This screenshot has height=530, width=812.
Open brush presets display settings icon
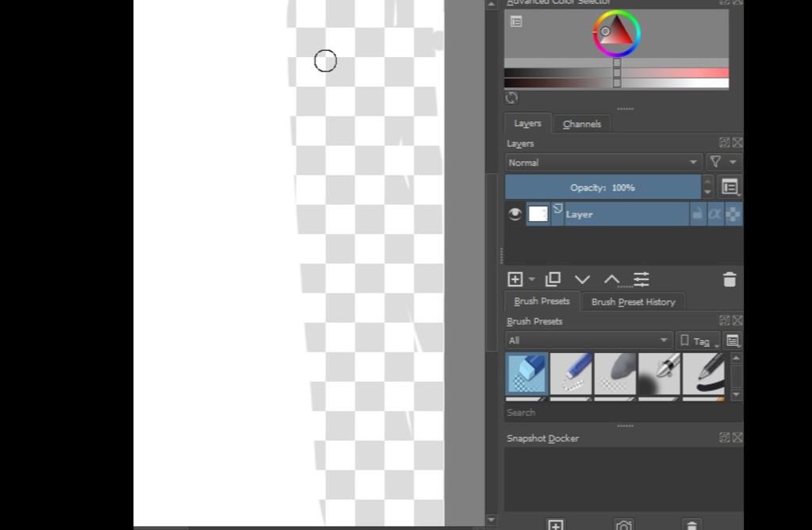(733, 340)
